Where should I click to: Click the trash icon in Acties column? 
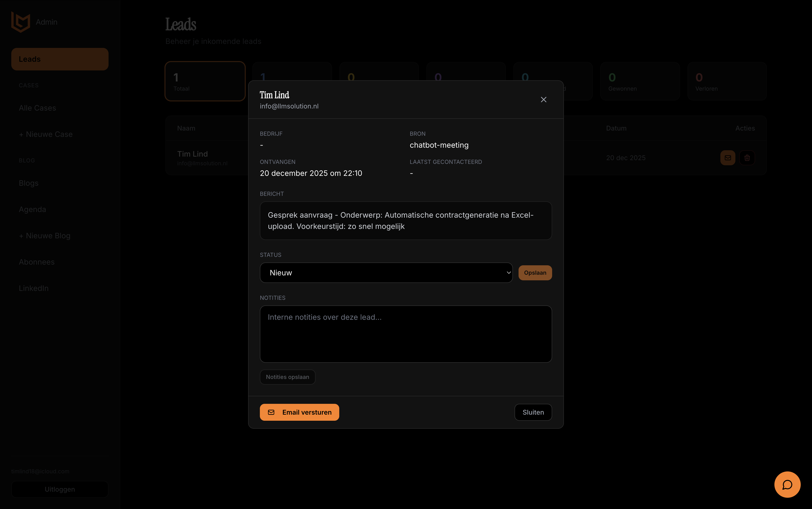click(747, 158)
